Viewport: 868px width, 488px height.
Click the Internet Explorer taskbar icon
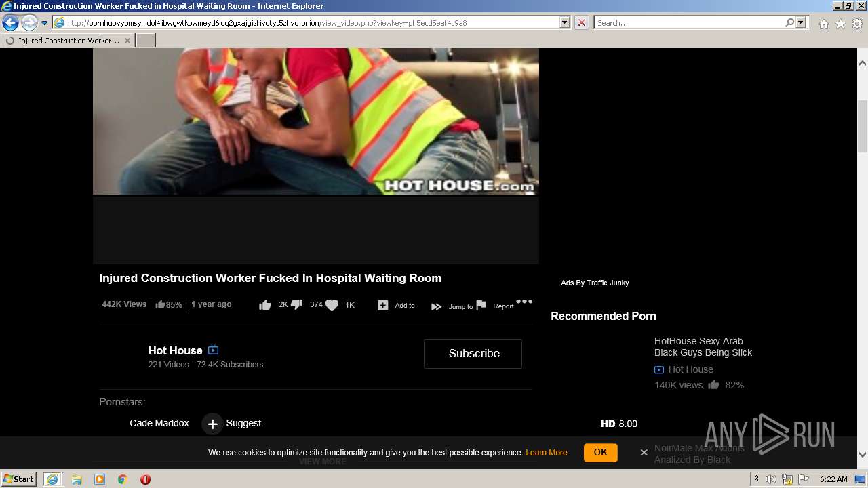pyautogui.click(x=52, y=479)
